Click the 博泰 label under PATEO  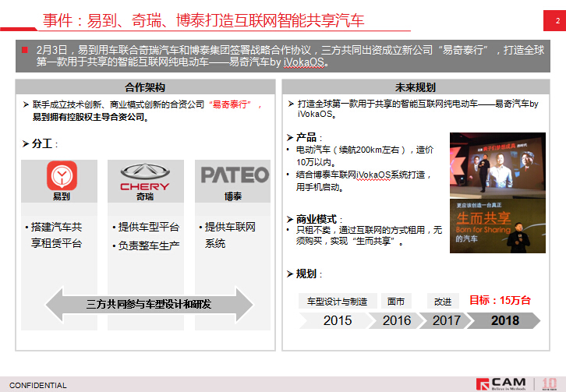[233, 196]
